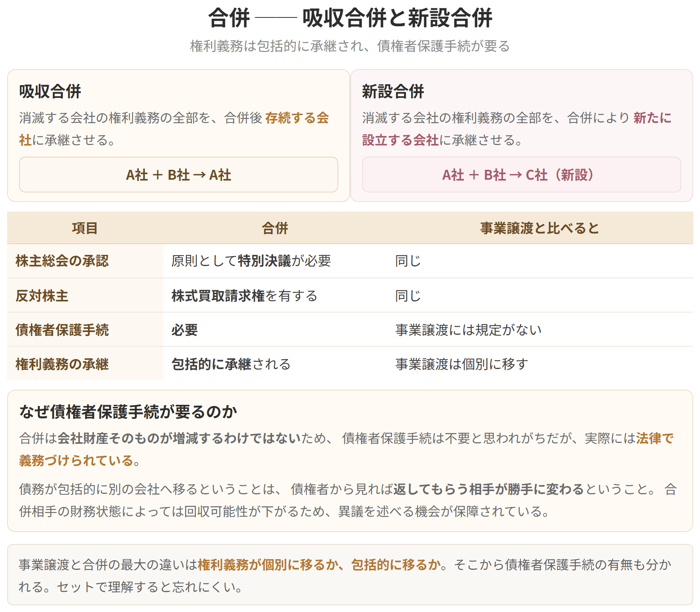Click subtitle 権利義務は包括的に承継され
700x612 pixels.
point(277,46)
